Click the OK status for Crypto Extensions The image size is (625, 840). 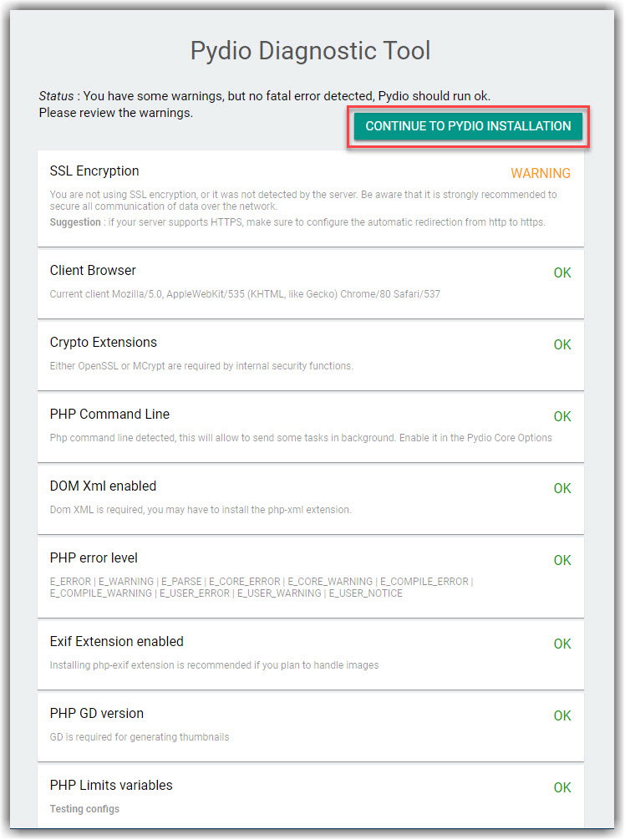click(562, 344)
